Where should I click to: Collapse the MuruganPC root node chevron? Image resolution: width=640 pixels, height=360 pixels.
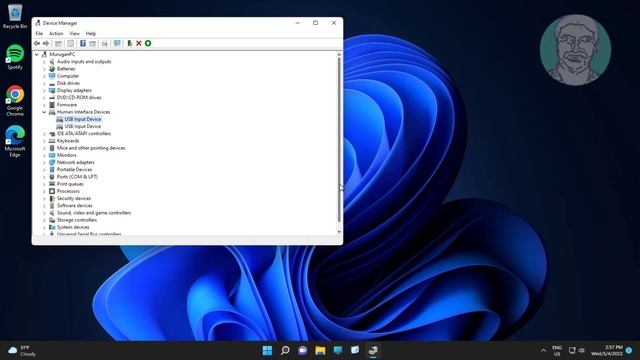coord(37,54)
